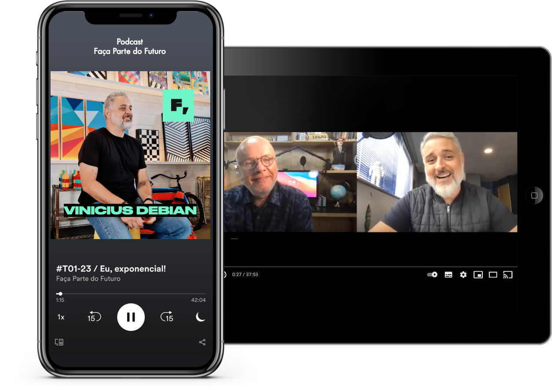Skip forward 15 seconds in podcast

pos(167,317)
